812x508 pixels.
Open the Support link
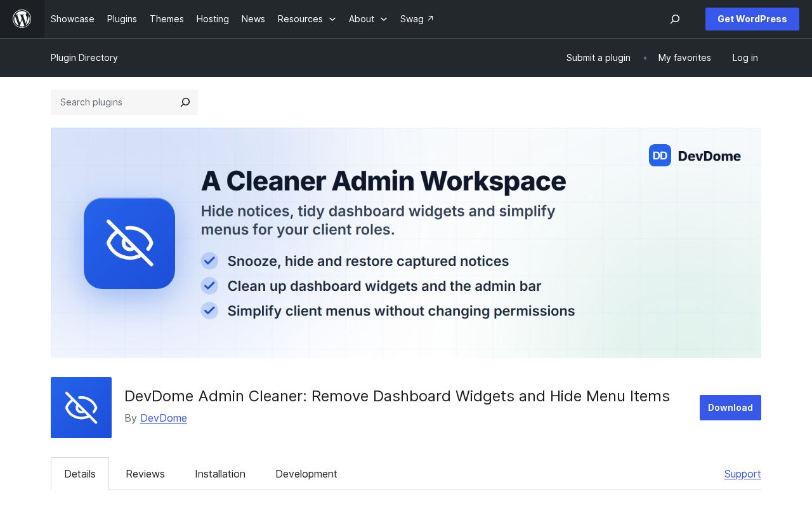pos(743,474)
